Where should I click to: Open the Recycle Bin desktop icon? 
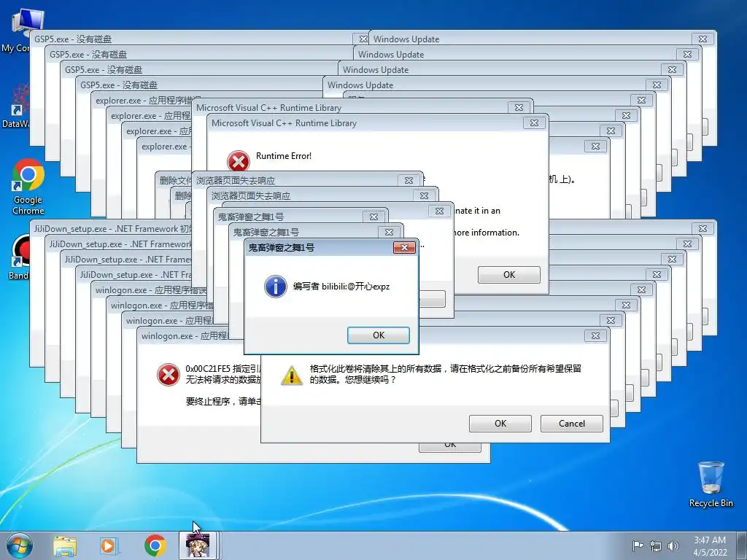pos(711,484)
